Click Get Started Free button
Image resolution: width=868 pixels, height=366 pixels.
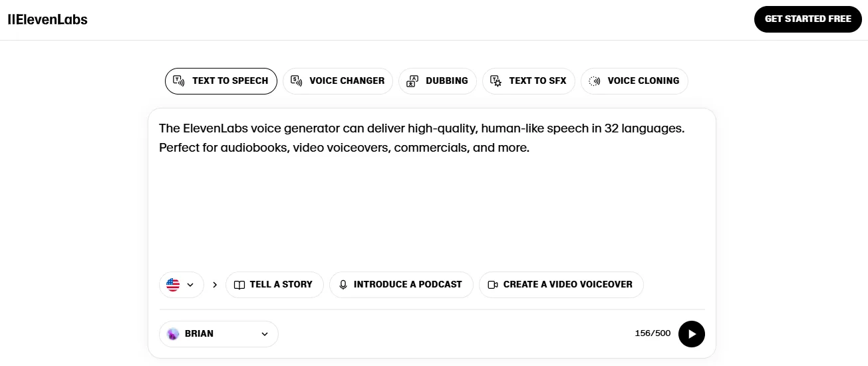click(x=807, y=19)
